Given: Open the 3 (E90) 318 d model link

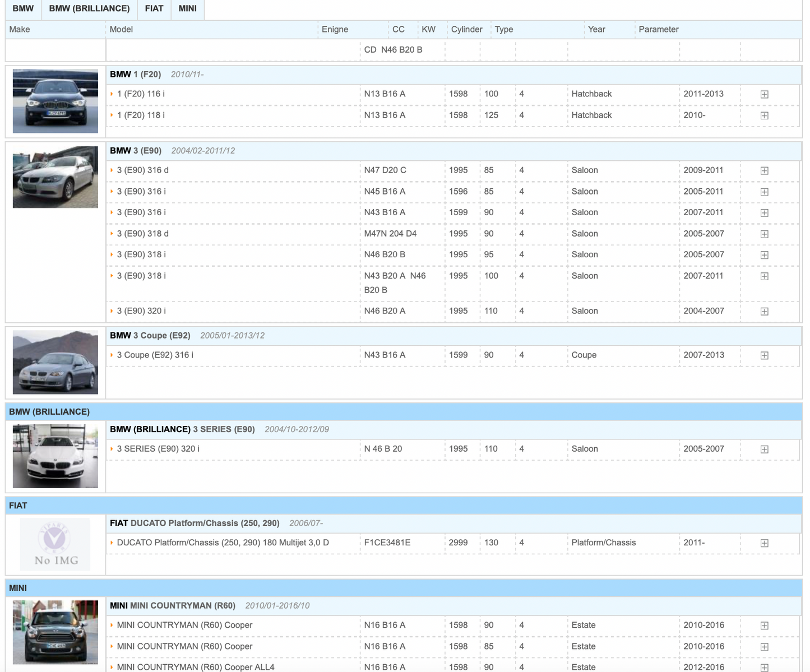Looking at the screenshot, I should (142, 233).
